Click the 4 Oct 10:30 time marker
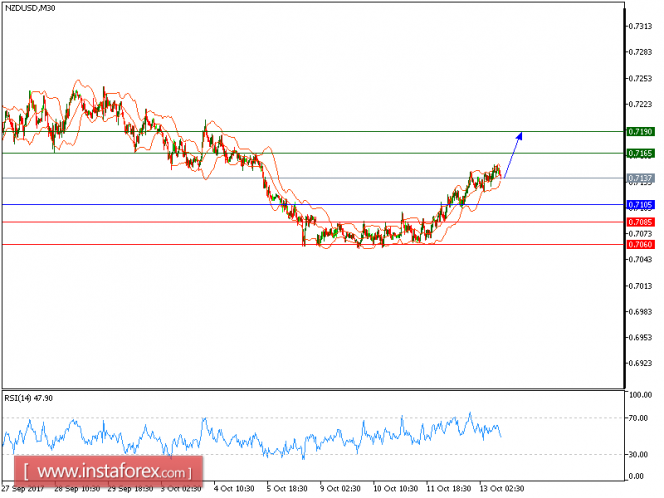The height and width of the screenshot is (498, 664). click(x=234, y=489)
